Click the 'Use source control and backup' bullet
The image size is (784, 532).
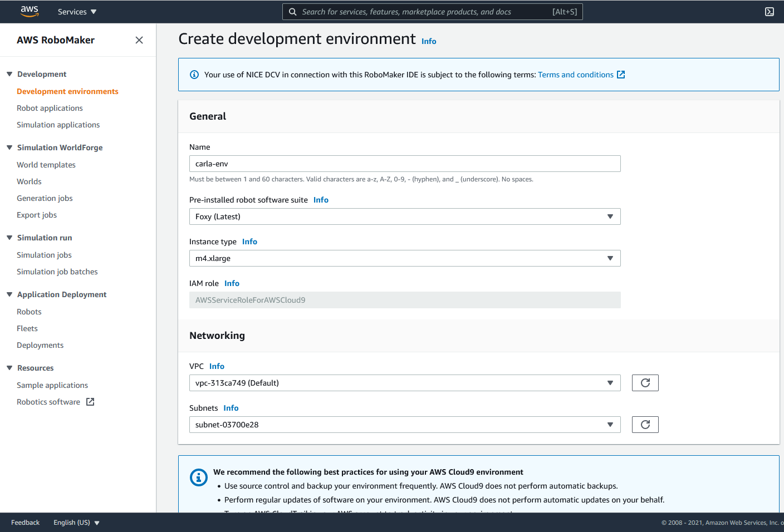coord(421,486)
